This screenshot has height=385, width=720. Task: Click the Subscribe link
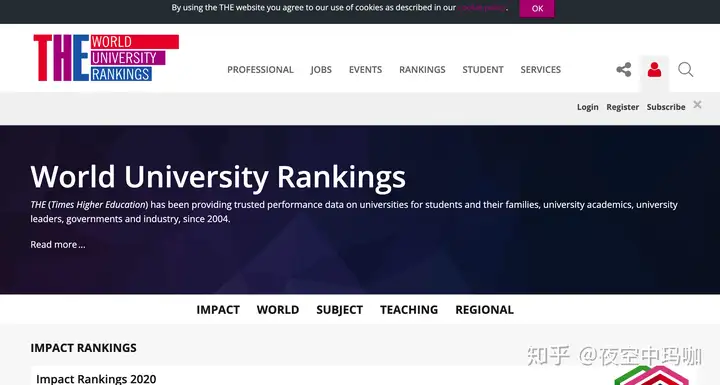click(x=666, y=107)
